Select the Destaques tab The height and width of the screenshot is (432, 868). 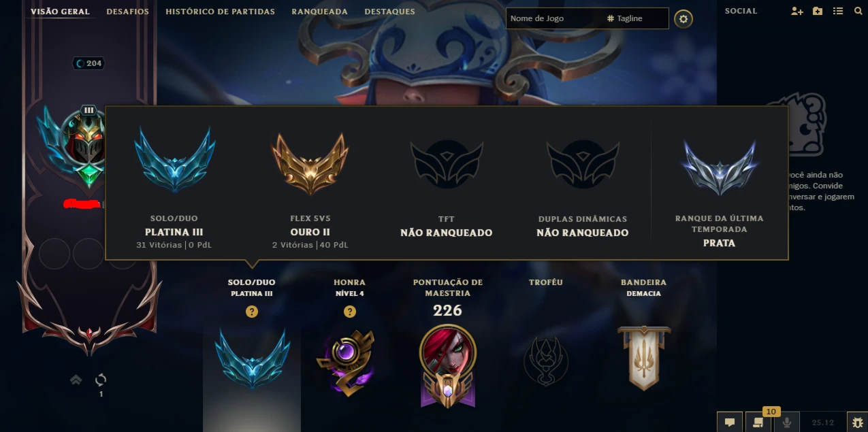389,12
